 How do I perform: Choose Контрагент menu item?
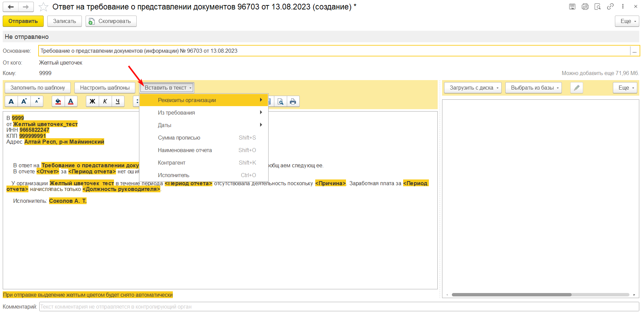204,163
